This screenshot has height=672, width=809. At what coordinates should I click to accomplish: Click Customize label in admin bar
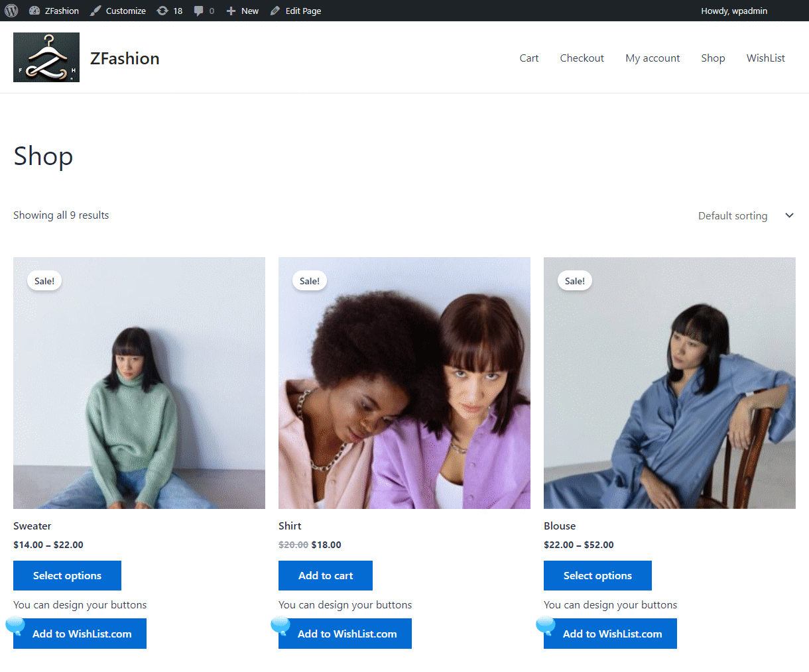coord(125,11)
